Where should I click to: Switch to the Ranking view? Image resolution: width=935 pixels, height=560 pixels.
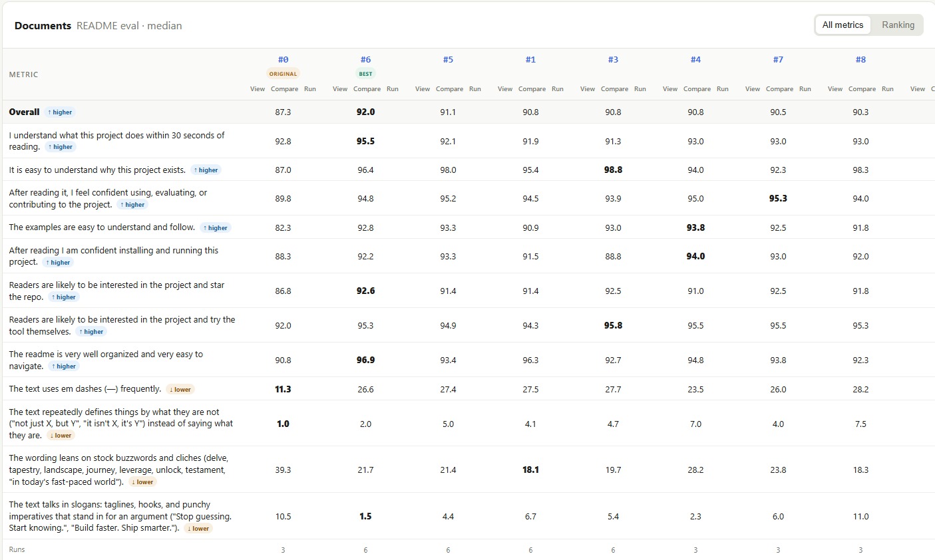(x=898, y=25)
